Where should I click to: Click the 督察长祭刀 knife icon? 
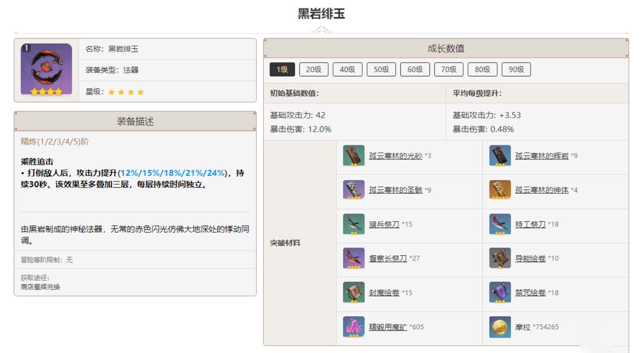pyautogui.click(x=354, y=258)
